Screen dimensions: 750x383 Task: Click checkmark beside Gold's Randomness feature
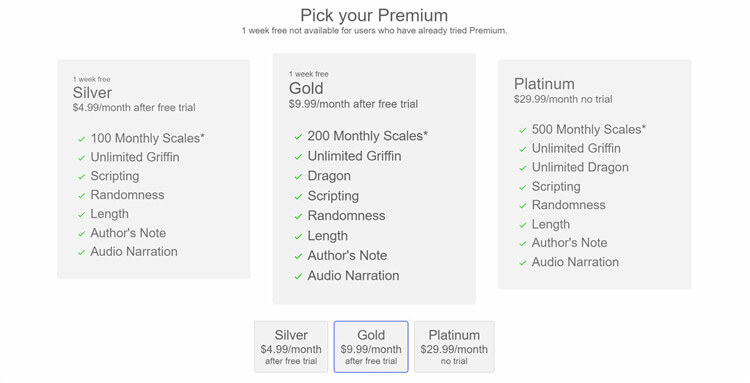(298, 216)
